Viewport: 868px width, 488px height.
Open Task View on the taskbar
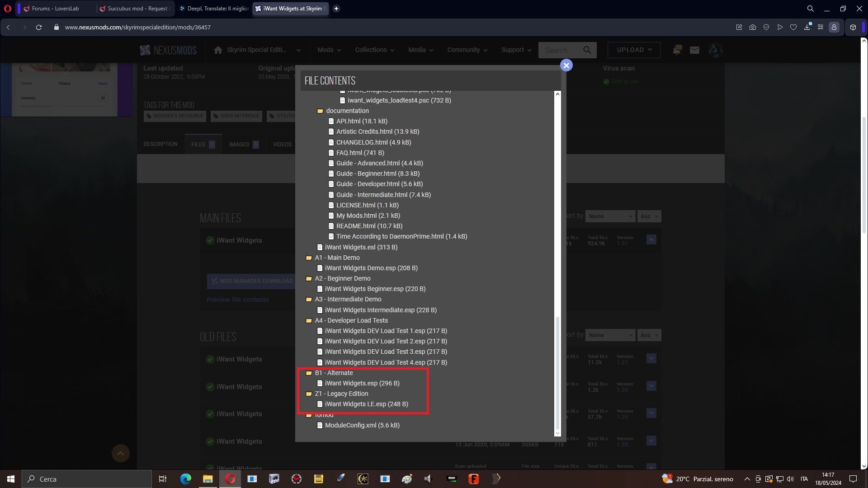point(163,479)
